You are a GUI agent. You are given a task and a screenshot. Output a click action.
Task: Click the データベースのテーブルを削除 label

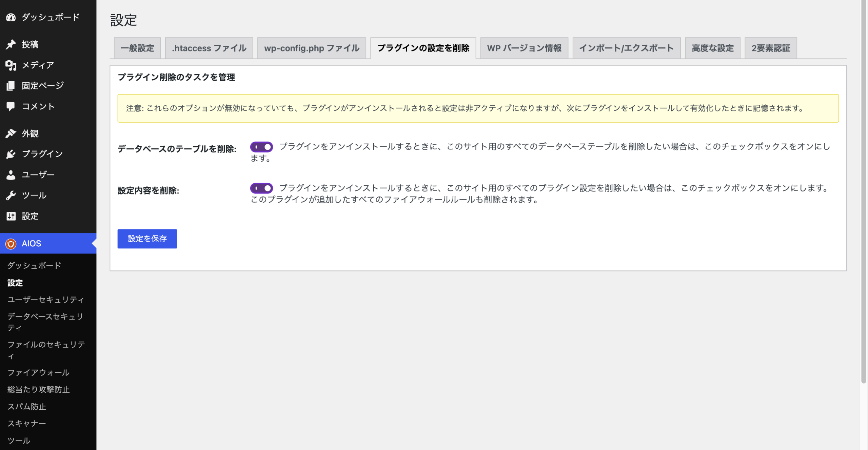click(177, 149)
